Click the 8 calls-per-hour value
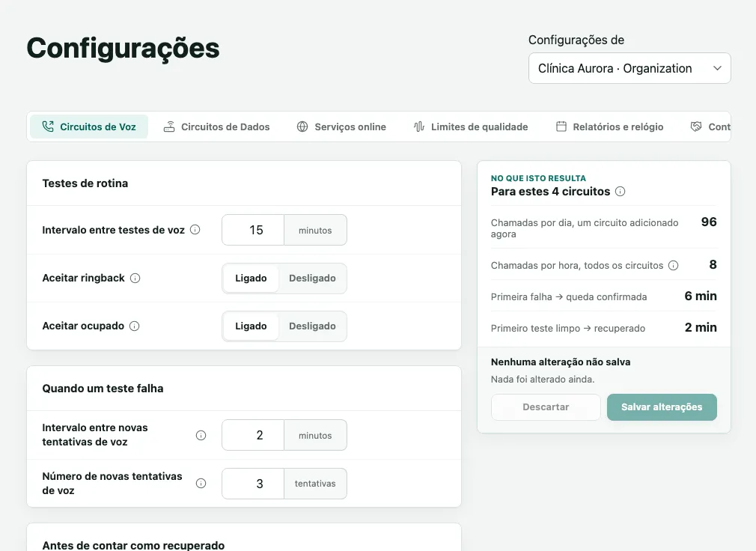This screenshot has height=551, width=756. click(713, 265)
